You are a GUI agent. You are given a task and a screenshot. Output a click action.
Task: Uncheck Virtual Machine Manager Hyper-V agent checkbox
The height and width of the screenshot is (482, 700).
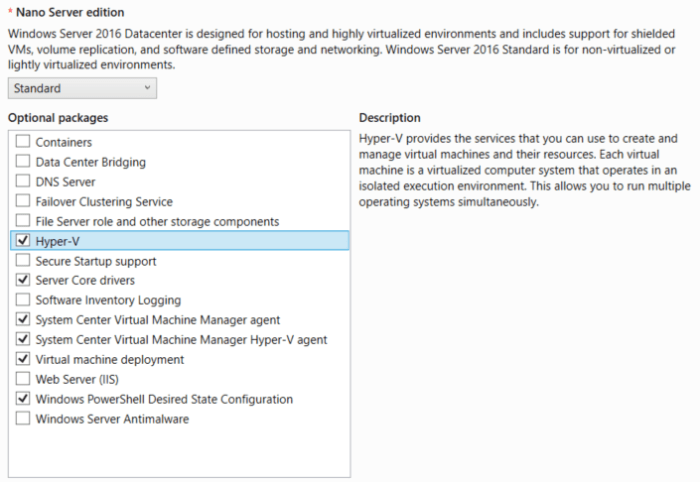pos(23,339)
